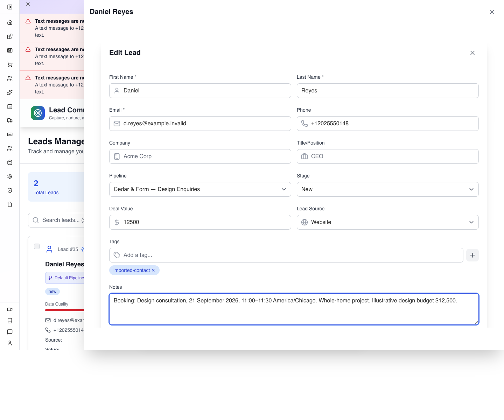Click the Title/Position field

tap(388, 156)
